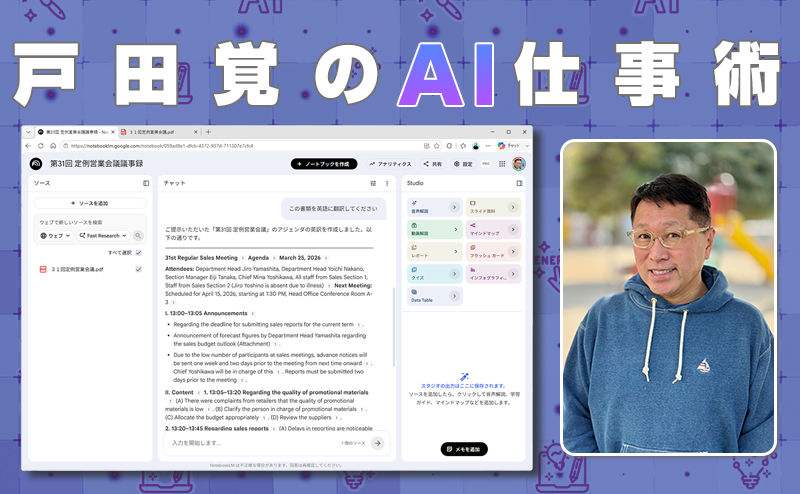Open the user profile avatar in NotebookLM
The height and width of the screenshot is (494, 800).
coord(518,164)
